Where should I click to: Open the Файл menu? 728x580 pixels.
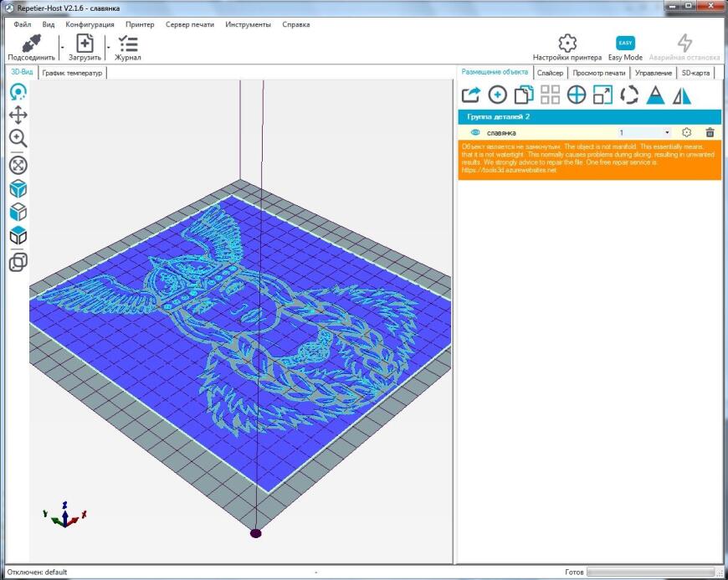[23, 24]
